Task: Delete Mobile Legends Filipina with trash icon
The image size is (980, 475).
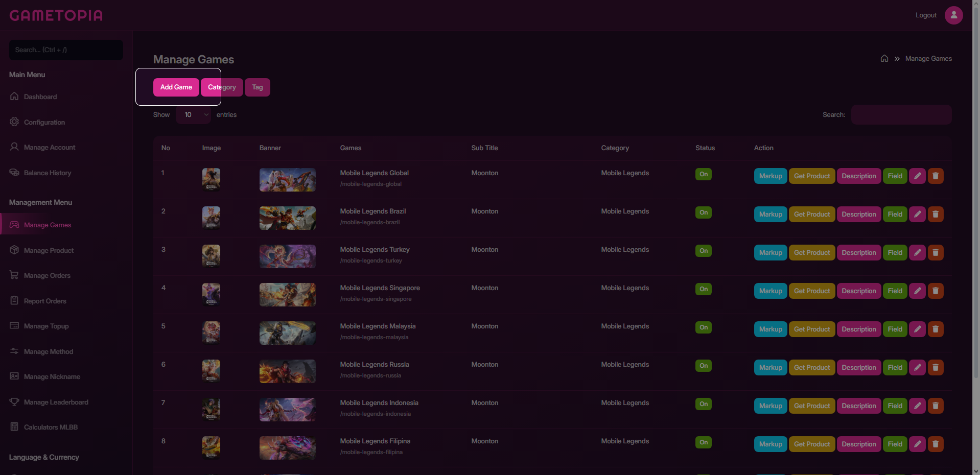Action: point(936,444)
